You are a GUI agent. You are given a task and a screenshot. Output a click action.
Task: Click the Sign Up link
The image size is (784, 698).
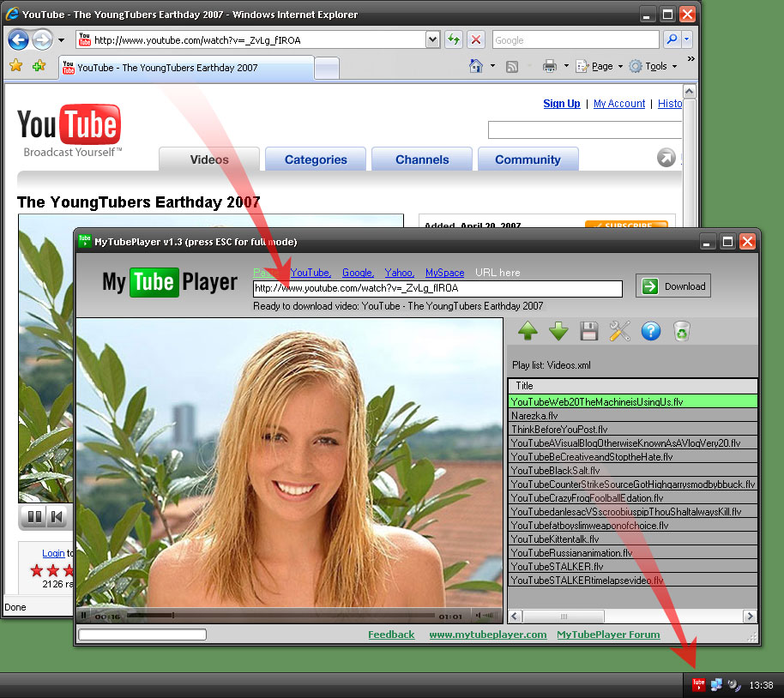pos(562,104)
